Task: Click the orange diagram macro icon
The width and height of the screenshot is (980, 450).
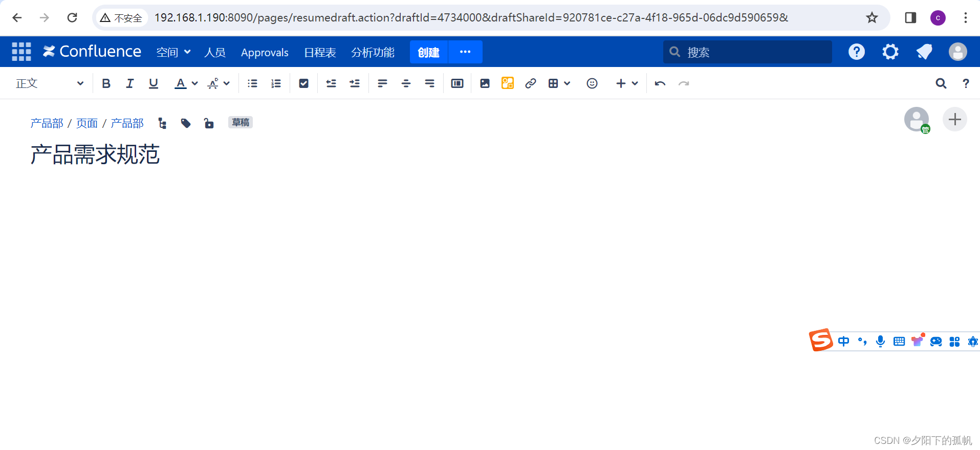Action: pyautogui.click(x=508, y=83)
